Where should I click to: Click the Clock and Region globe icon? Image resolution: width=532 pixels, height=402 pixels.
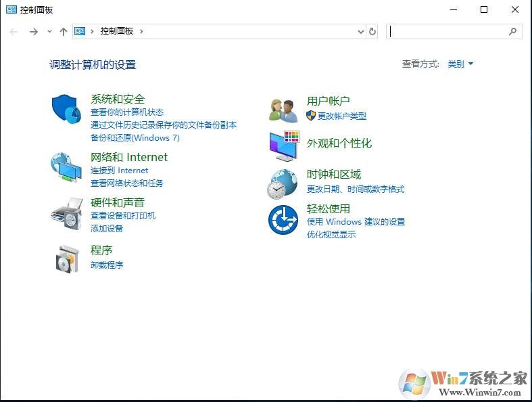283,183
